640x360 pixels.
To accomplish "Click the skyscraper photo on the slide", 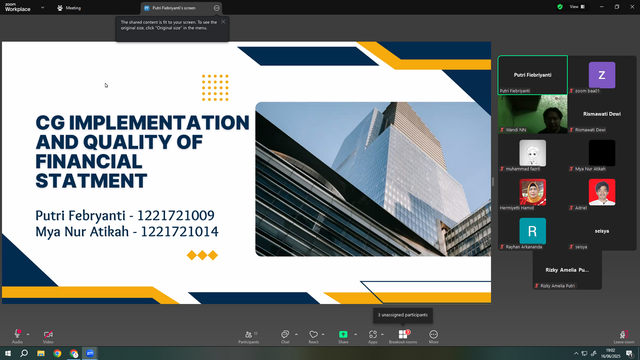I will (373, 179).
